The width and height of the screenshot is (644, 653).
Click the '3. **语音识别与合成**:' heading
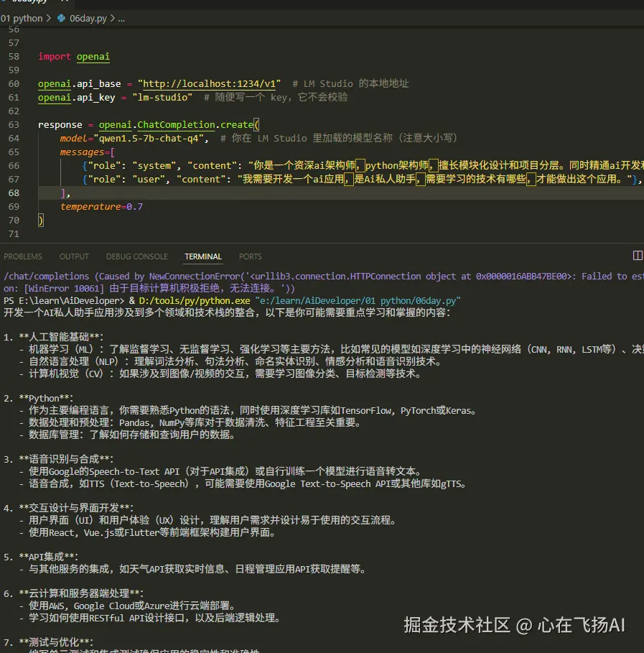click(x=58, y=459)
